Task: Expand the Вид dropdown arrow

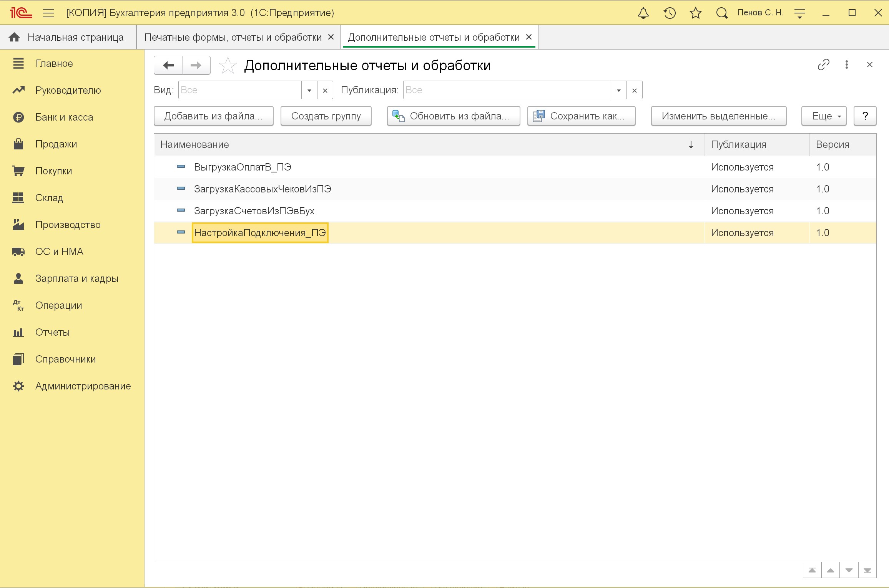Action: (309, 90)
